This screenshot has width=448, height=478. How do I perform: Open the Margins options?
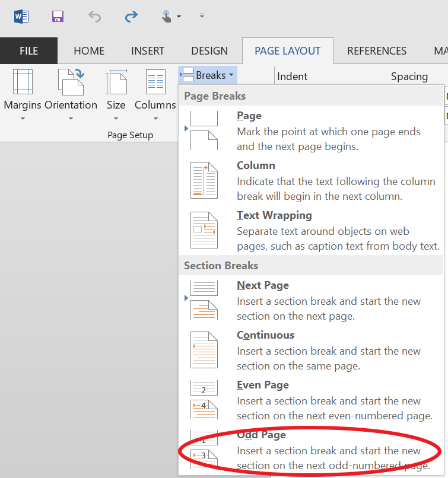pyautogui.click(x=23, y=95)
